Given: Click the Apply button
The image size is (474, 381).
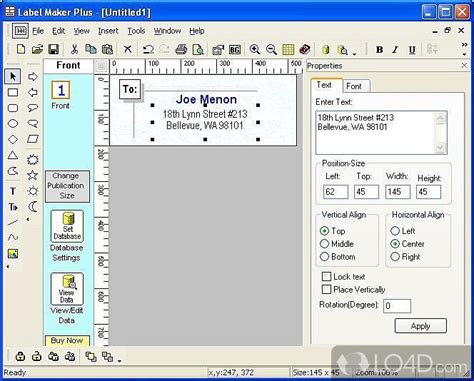Looking at the screenshot, I should click(420, 326).
